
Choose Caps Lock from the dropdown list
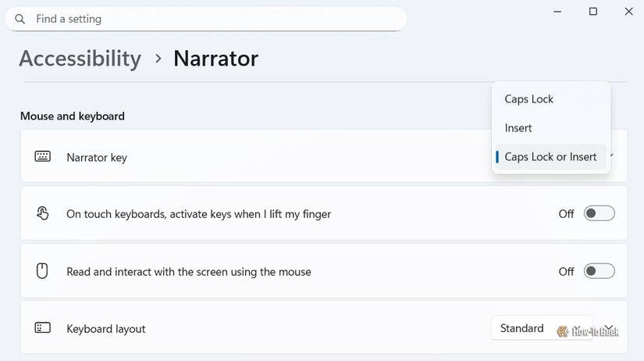point(529,99)
